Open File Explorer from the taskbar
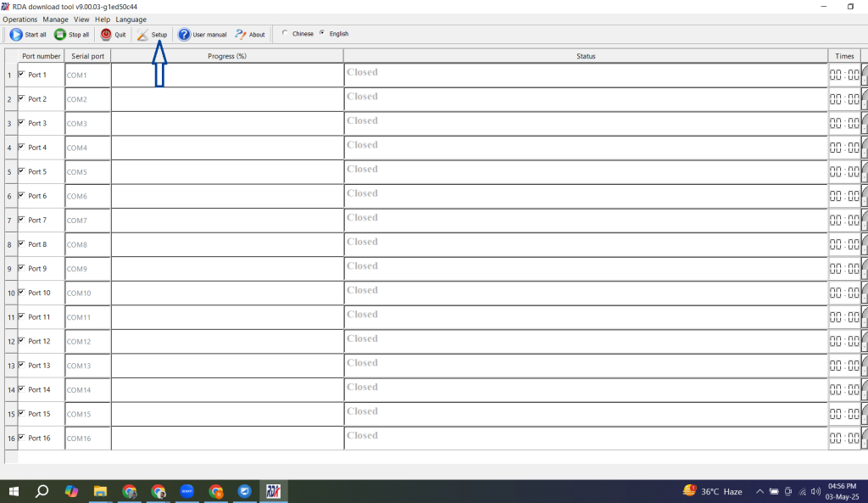This screenshot has width=868, height=503. 100,491
